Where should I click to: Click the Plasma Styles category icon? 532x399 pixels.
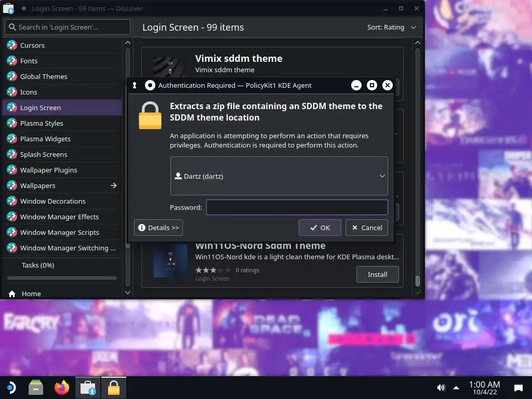coord(12,123)
